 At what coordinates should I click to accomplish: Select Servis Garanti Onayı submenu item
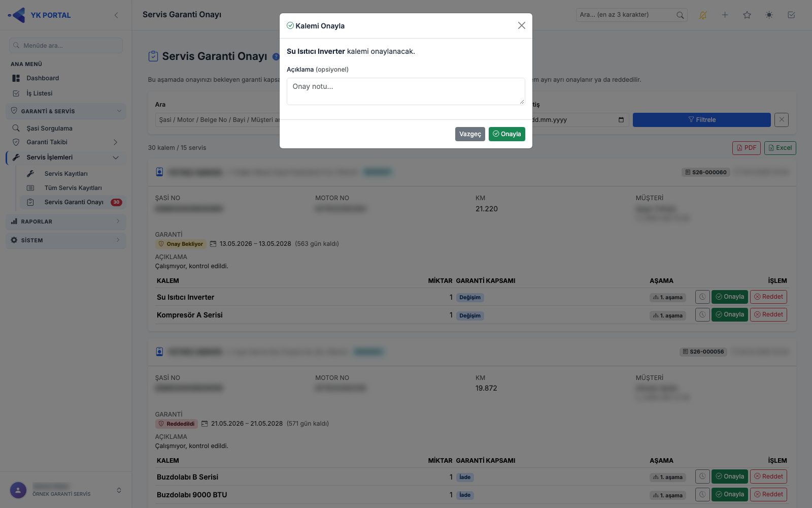coord(74,202)
